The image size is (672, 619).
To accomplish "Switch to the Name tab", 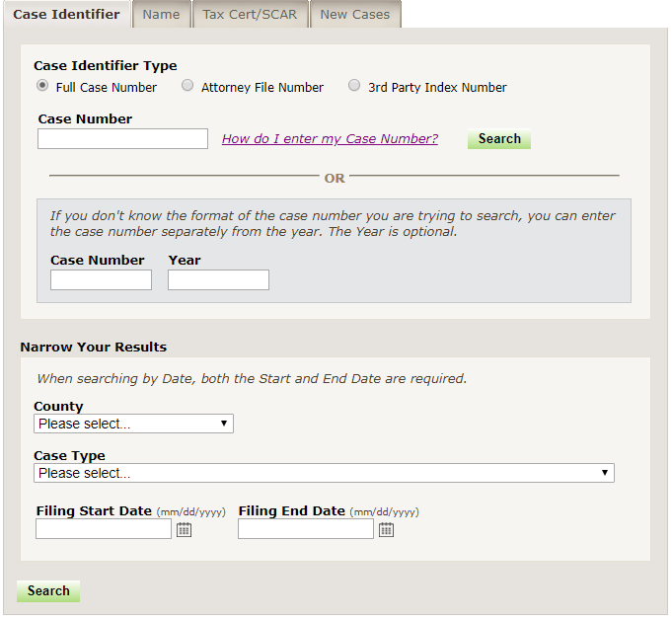I will [161, 15].
